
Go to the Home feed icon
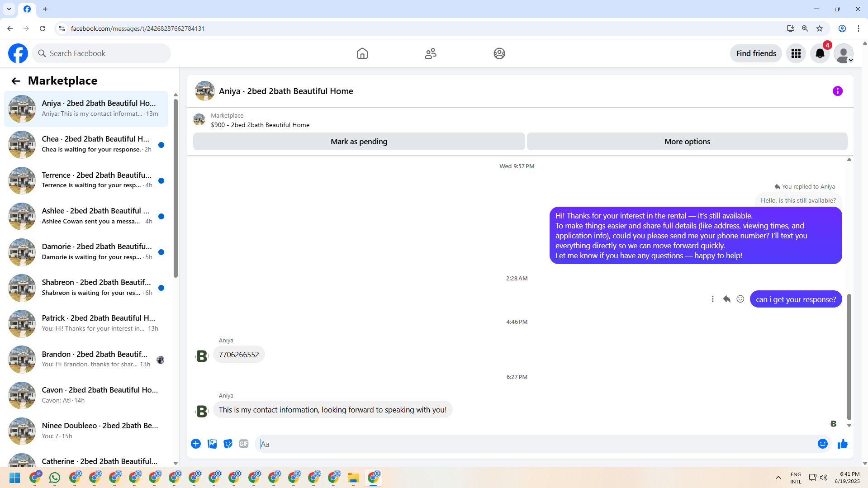[362, 53]
